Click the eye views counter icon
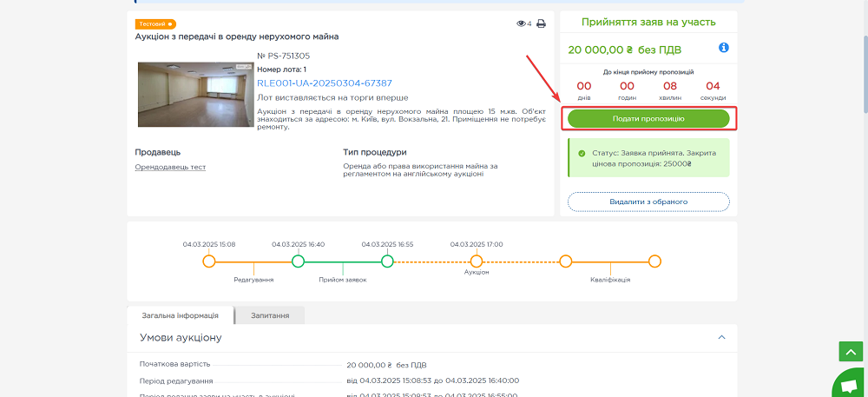The width and height of the screenshot is (868, 397). pyautogui.click(x=521, y=23)
